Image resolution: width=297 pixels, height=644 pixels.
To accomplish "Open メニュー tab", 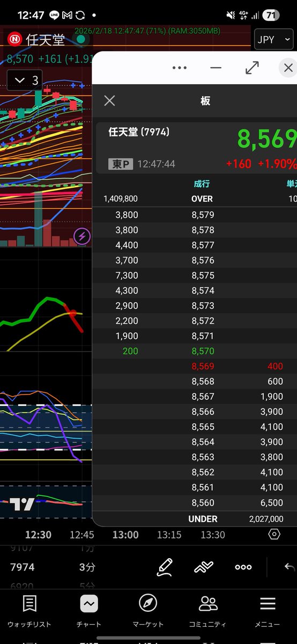I will (x=267, y=612).
